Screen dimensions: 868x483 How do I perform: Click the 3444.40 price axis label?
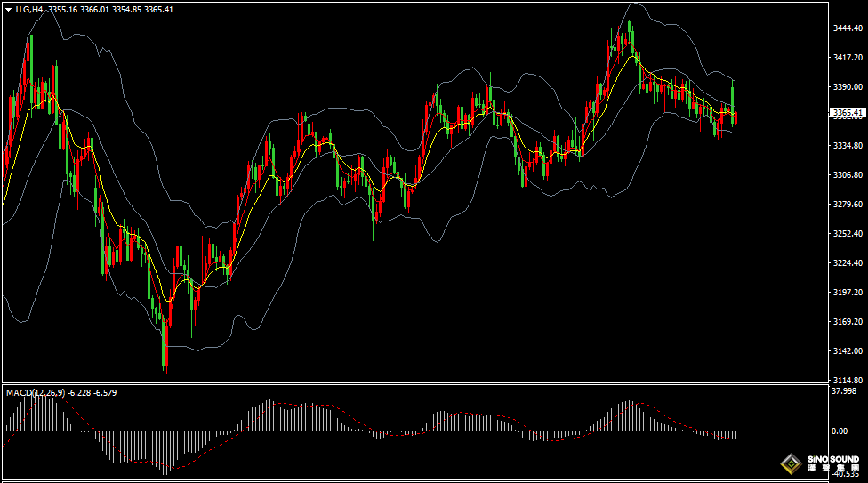pos(848,28)
